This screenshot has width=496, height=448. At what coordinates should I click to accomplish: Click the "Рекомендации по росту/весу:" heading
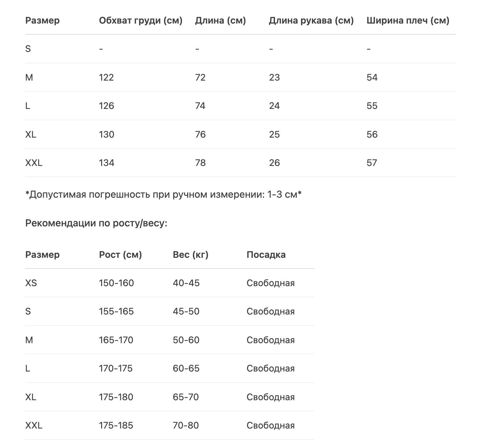[96, 223]
